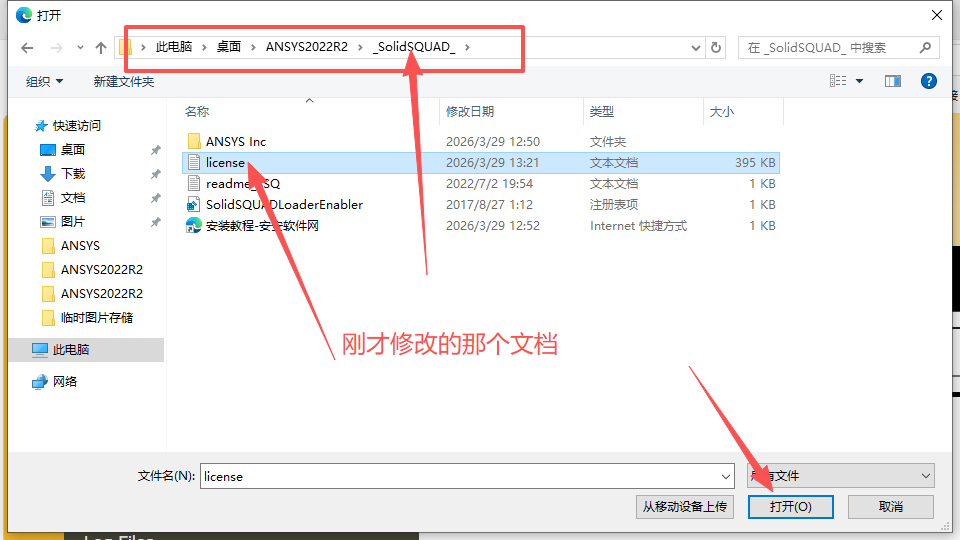Select 网络 in navigation pane
960x540 pixels.
pyautogui.click(x=65, y=381)
